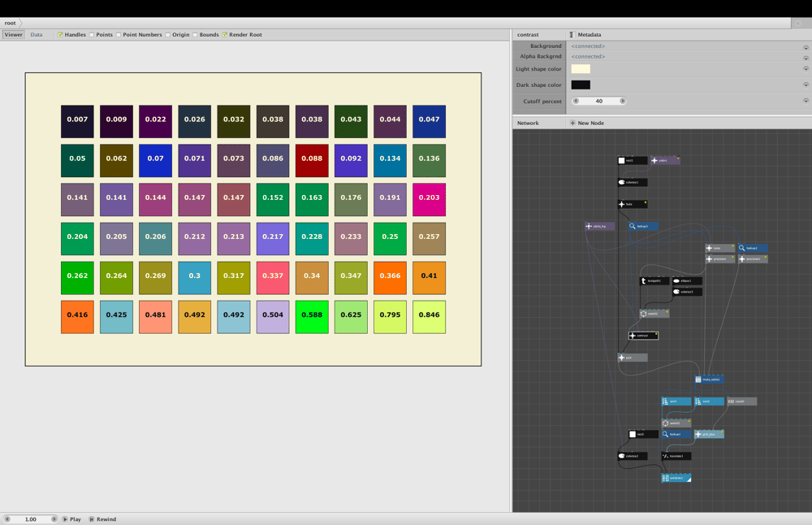Click the root breadcrumb
The width and height of the screenshot is (812, 525).
click(11, 23)
